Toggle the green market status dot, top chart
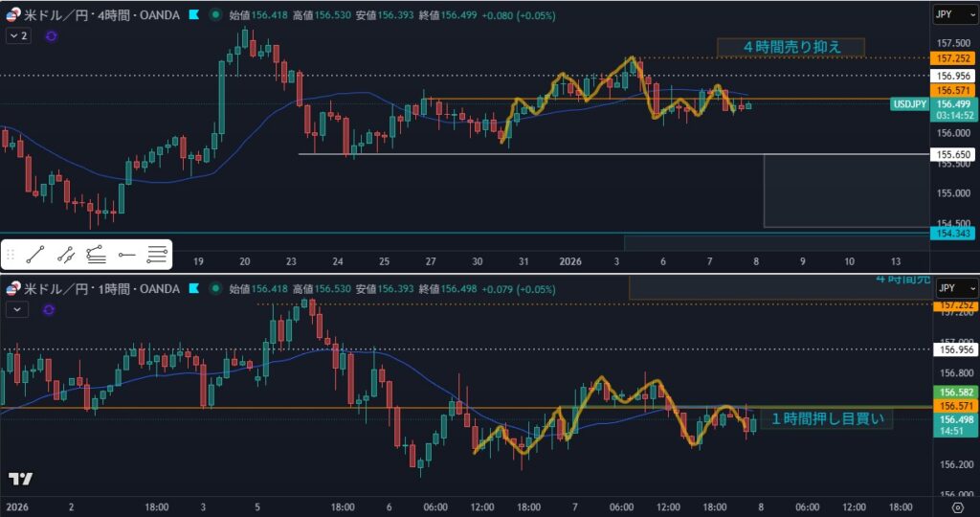Image resolution: width=980 pixels, height=517 pixels. [212, 15]
